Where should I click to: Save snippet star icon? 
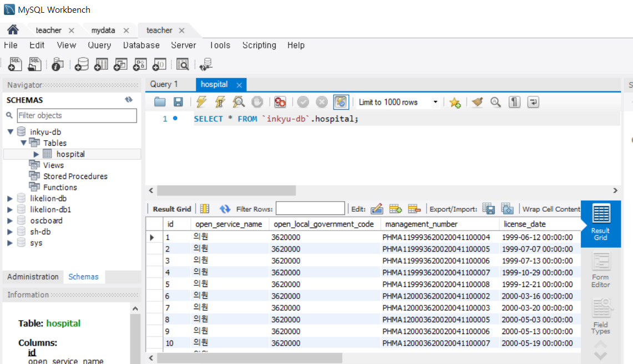[x=455, y=102]
